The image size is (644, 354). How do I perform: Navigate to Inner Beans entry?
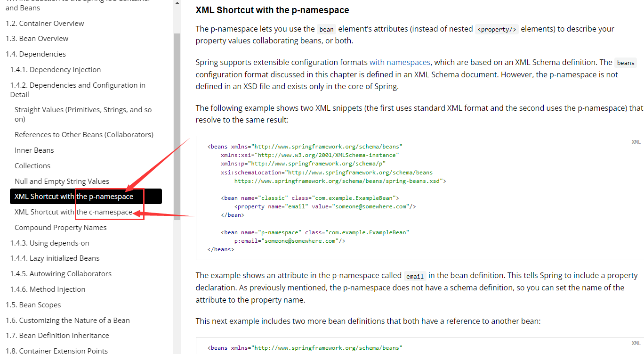click(34, 150)
